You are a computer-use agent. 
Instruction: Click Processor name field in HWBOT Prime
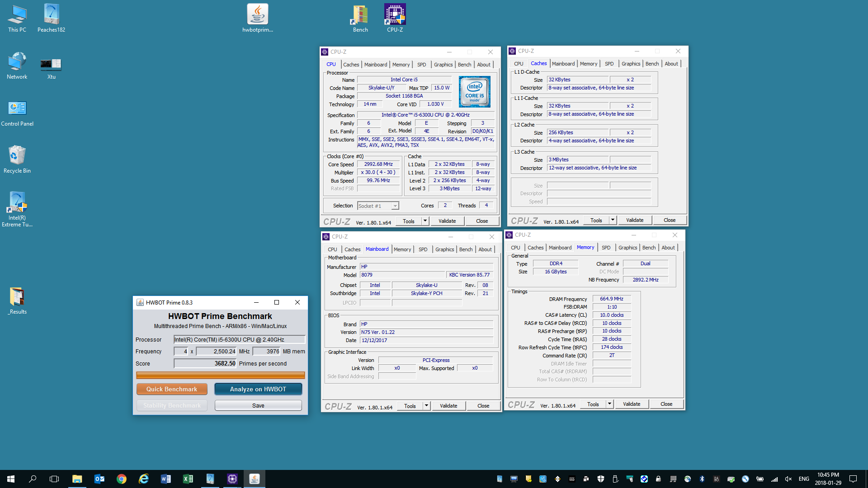click(240, 339)
